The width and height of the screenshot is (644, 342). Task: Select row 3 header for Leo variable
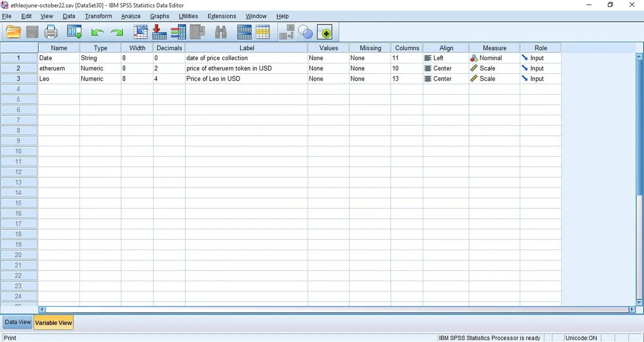click(x=19, y=79)
